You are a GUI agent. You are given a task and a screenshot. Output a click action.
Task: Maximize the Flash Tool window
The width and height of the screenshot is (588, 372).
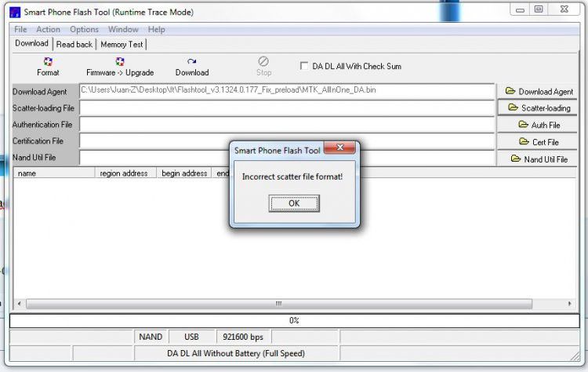(539, 9)
